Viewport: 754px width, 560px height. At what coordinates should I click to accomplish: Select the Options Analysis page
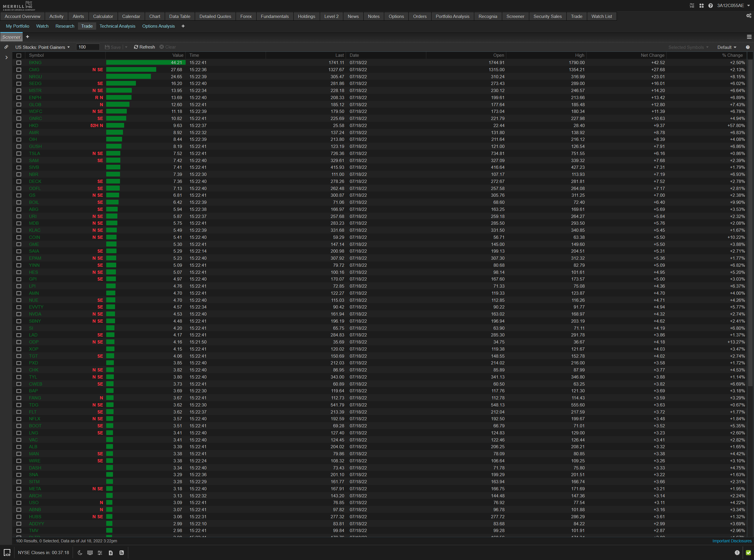coord(158,26)
